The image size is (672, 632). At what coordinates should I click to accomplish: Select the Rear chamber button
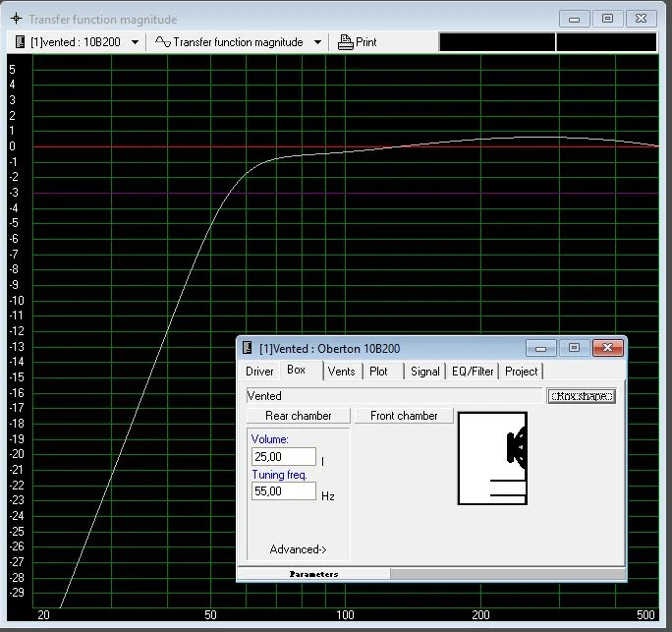(x=299, y=416)
